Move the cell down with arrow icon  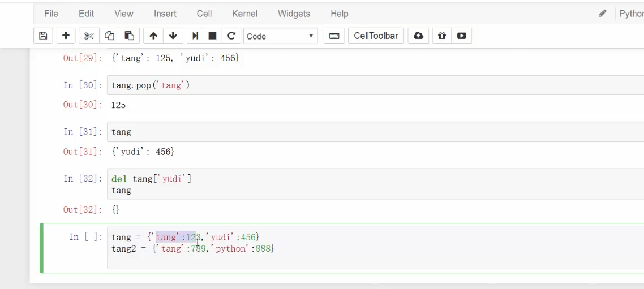tap(173, 36)
